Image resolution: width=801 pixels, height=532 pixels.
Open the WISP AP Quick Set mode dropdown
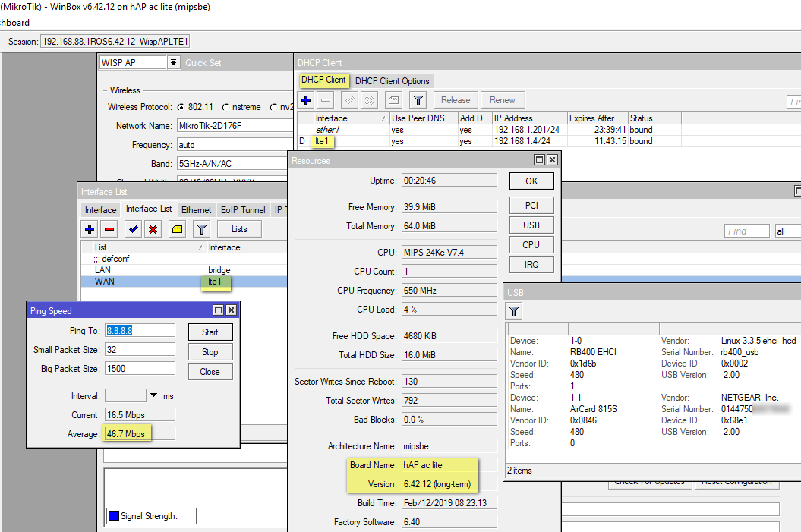[x=174, y=63]
